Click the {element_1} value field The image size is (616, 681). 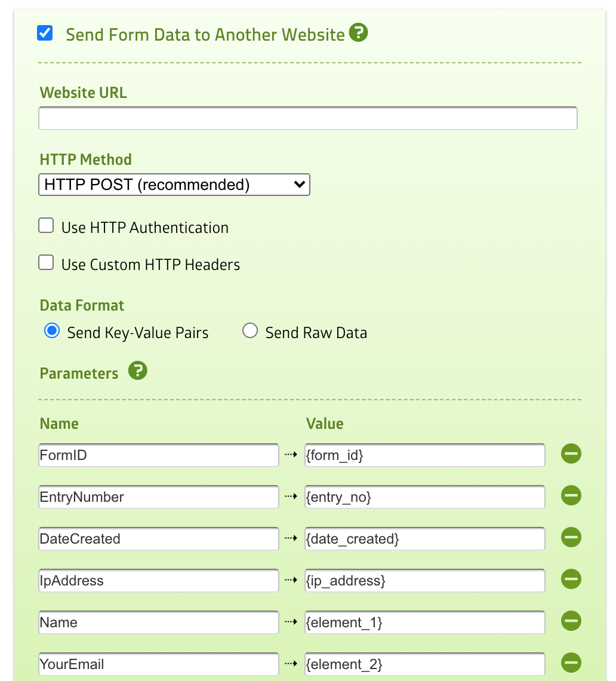424,622
